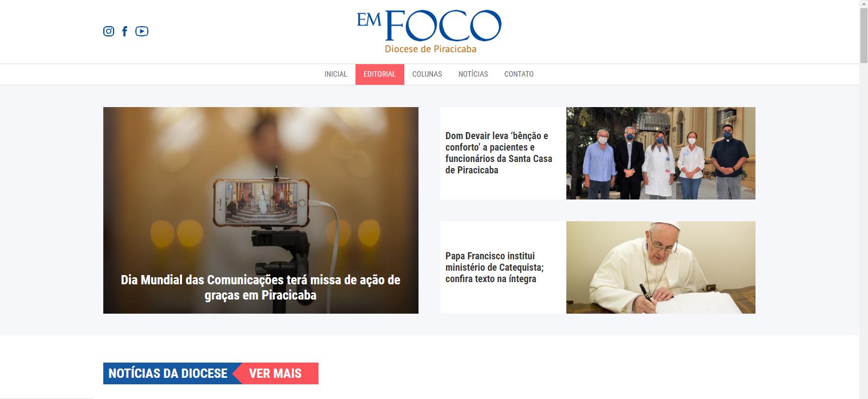This screenshot has height=399, width=868.
Task: Open Papa Francisco ministério de Catequista headline
Action: pos(495,267)
